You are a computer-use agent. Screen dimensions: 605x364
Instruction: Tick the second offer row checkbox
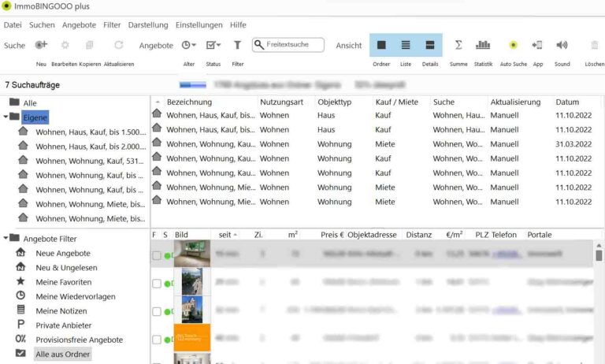click(157, 283)
